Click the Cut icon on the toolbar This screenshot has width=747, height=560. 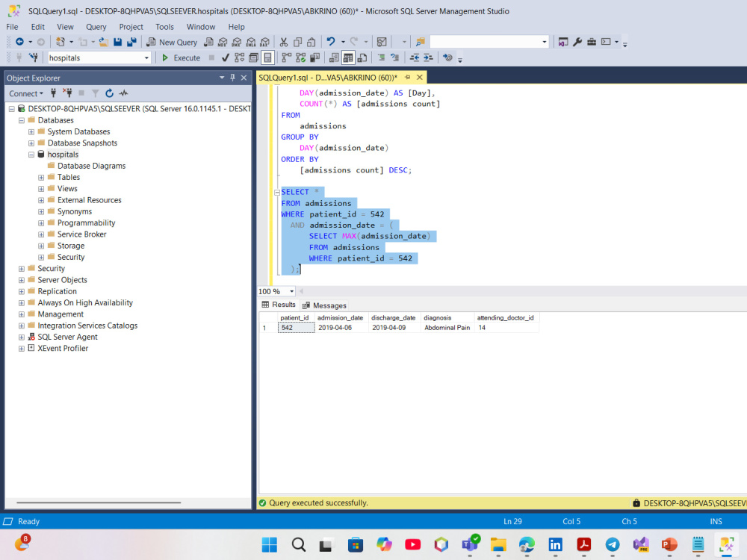282,42
